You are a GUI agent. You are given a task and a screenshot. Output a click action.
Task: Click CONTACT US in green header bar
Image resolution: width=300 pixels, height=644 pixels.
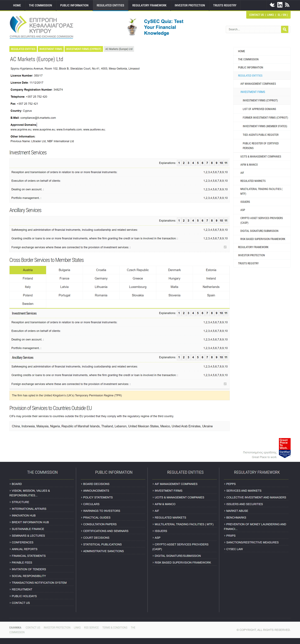pyautogui.click(x=257, y=15)
